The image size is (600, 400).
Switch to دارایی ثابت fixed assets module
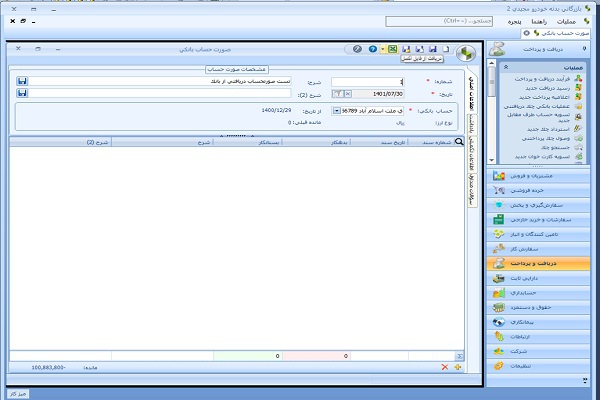point(538,278)
